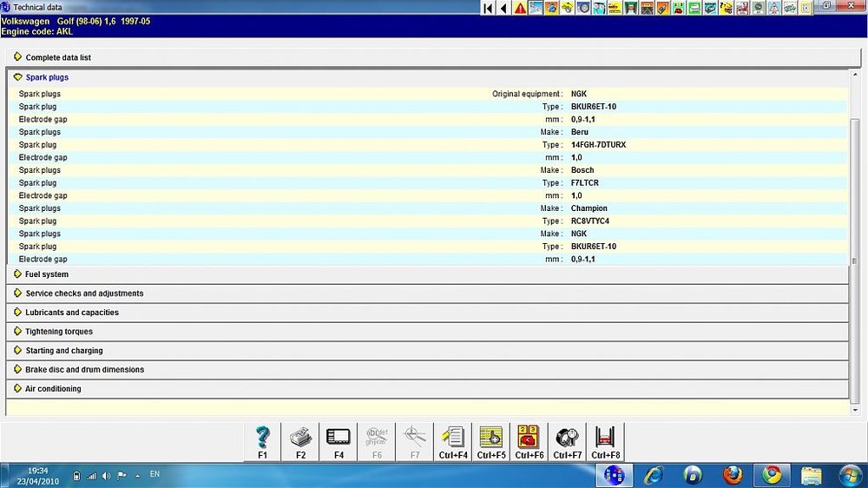Select the EN language indicator in tray
This screenshot has width=868, height=488.
(x=155, y=474)
